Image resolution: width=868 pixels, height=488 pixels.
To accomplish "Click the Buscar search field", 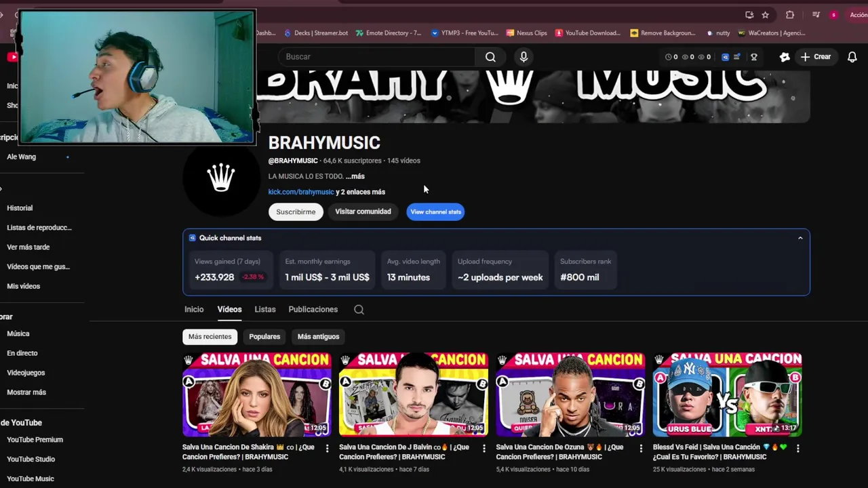I will pos(376,57).
